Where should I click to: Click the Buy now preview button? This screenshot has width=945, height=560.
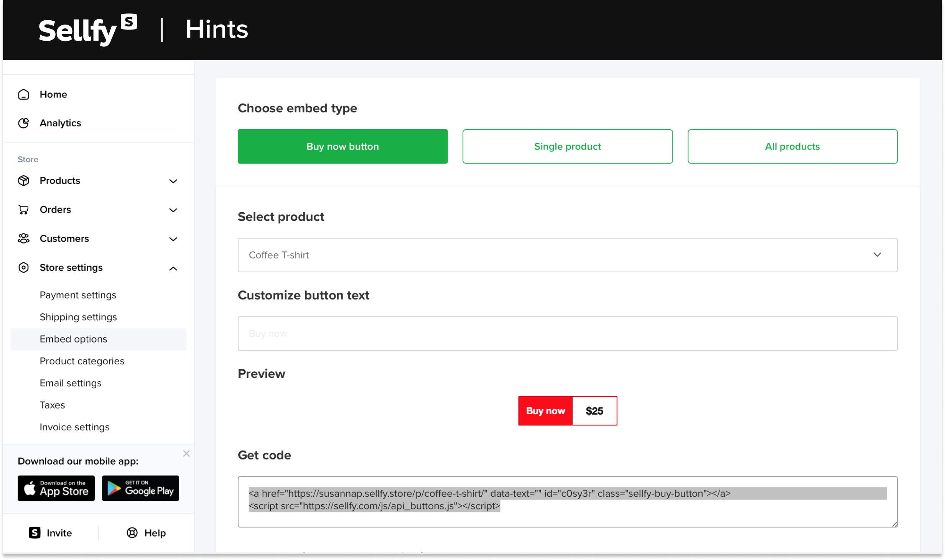tap(545, 411)
